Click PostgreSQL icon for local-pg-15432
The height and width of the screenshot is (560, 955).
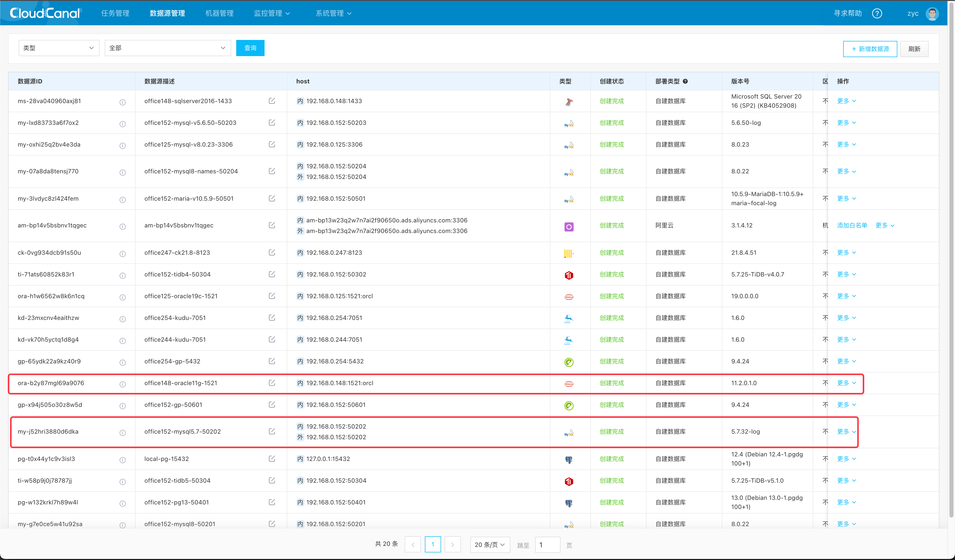[569, 460]
